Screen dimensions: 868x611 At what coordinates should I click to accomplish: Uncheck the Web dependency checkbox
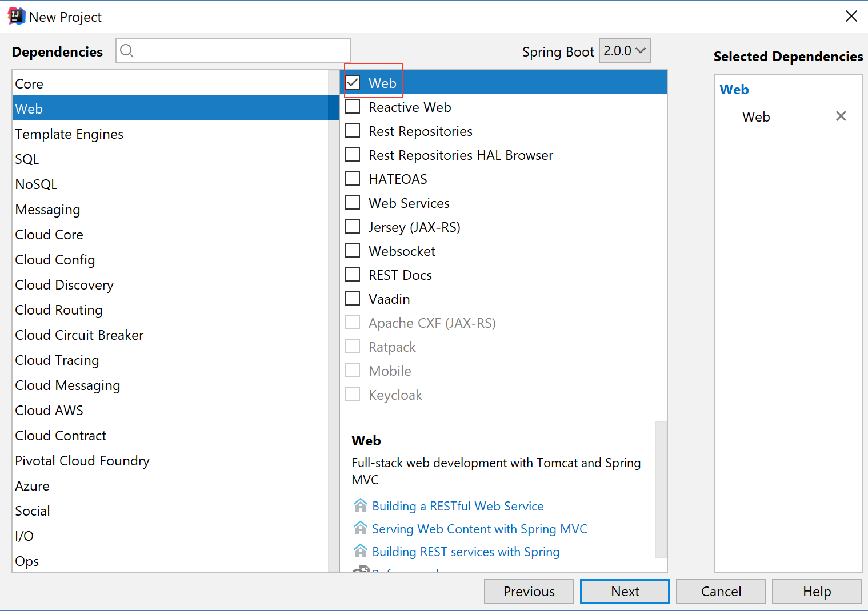coord(353,83)
